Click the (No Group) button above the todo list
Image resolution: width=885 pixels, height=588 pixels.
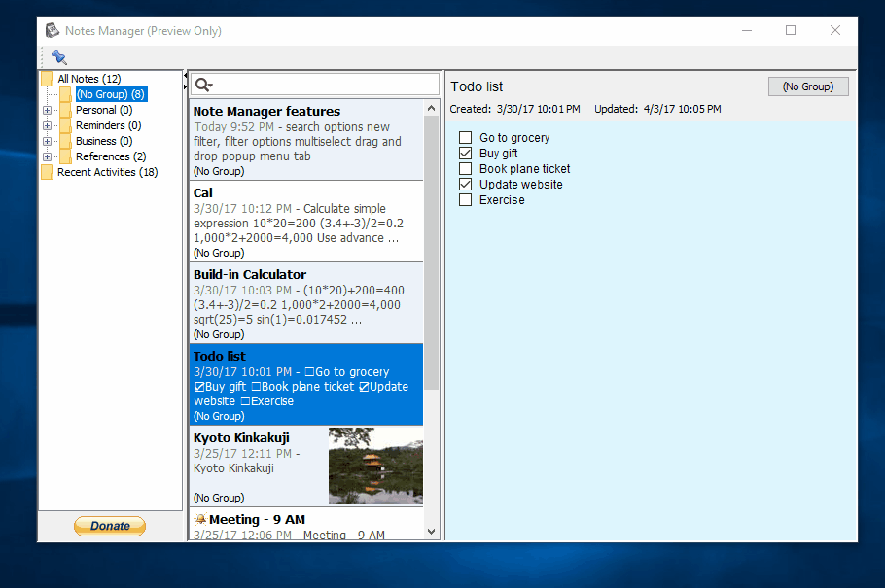(808, 86)
